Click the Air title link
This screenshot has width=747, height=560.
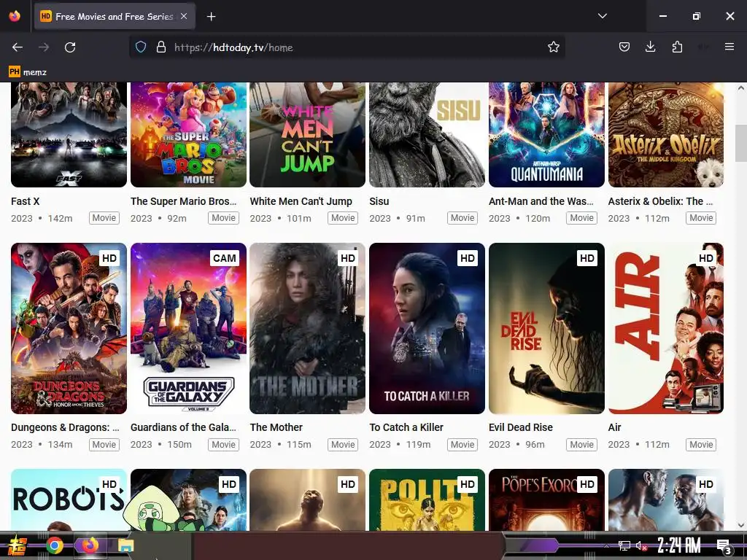[614, 427]
